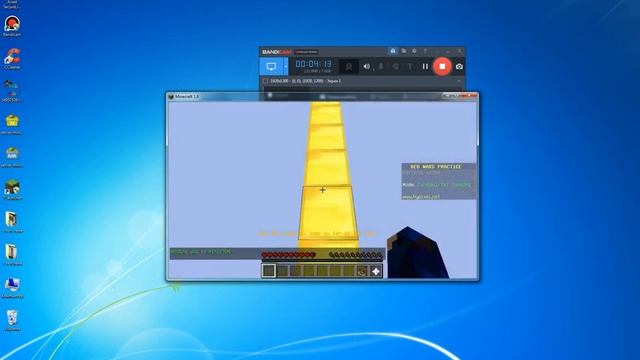Stop the Bandicam recording with the red button
Image resolution: width=640 pixels, height=360 pixels.
pos(442,66)
